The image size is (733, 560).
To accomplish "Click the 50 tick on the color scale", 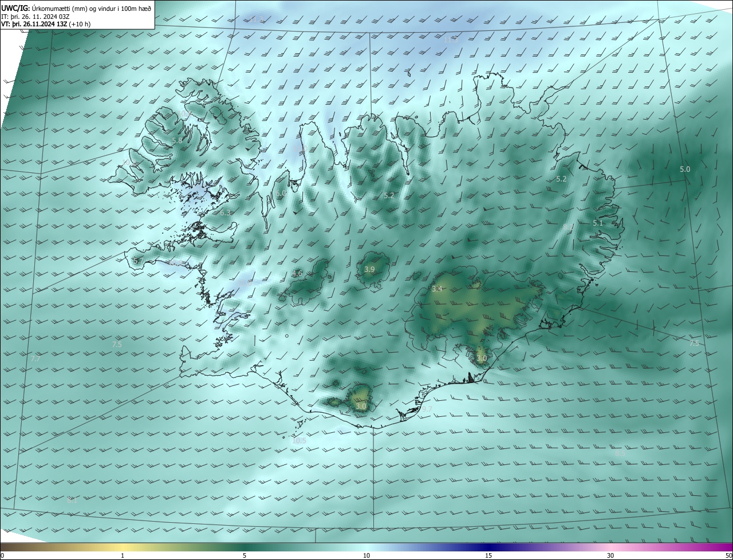I will (x=728, y=556).
